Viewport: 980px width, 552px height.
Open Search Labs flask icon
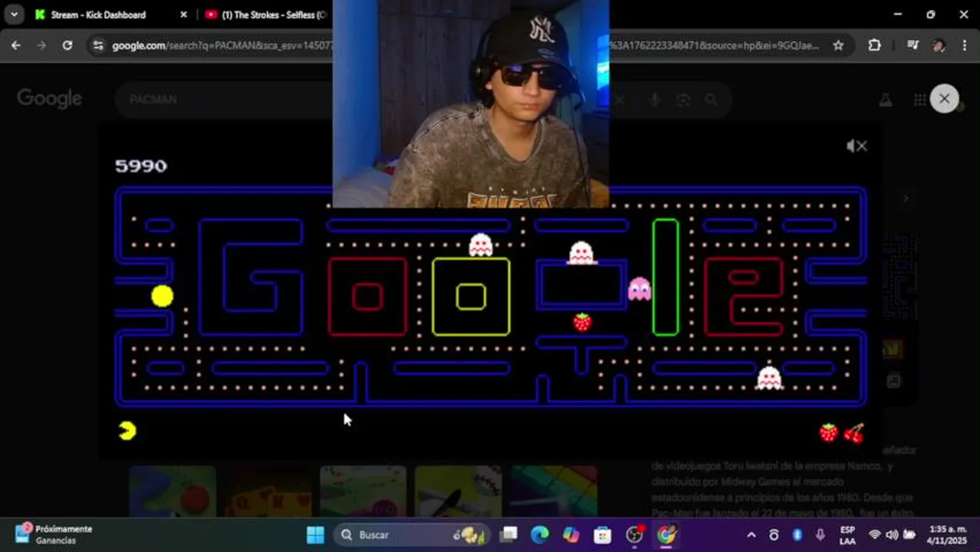(886, 100)
